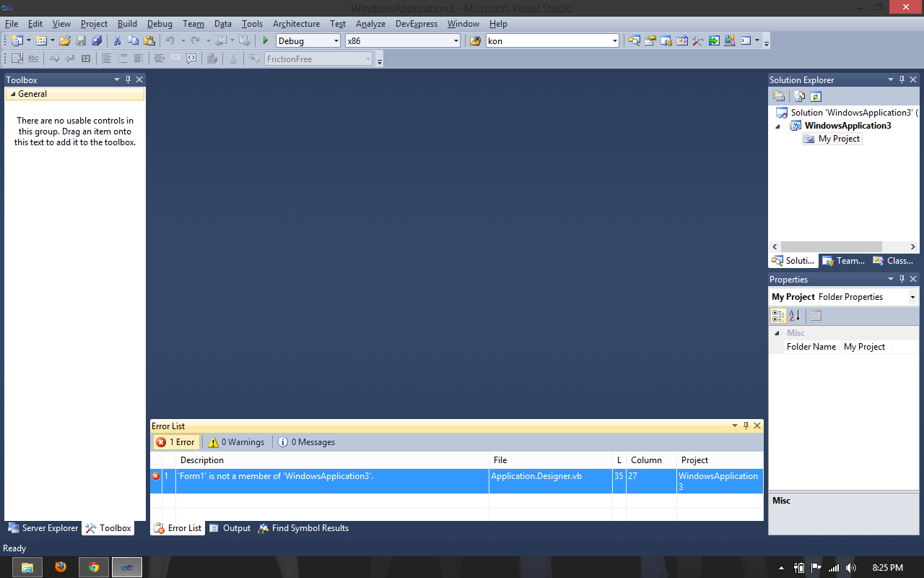Click the Description column header
This screenshot has height=578, width=924.
[x=332, y=460]
